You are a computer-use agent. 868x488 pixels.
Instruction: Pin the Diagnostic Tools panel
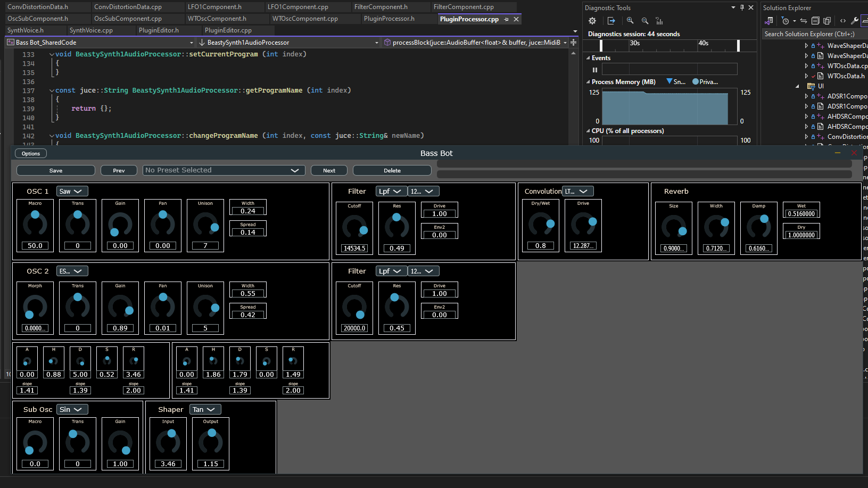pos(742,7)
